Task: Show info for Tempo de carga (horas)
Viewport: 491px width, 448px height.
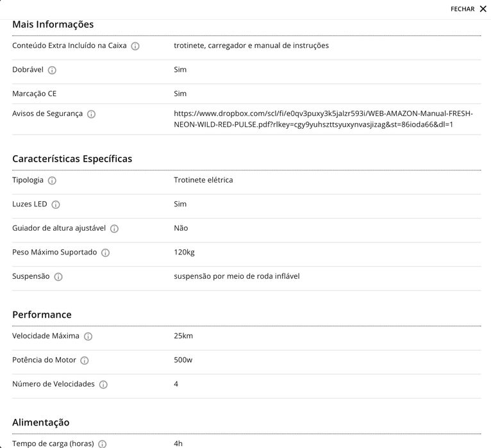Action: pyautogui.click(x=102, y=444)
